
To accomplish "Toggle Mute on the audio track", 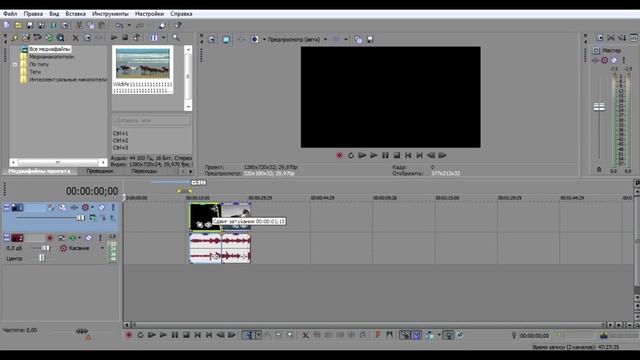I will 89,238.
